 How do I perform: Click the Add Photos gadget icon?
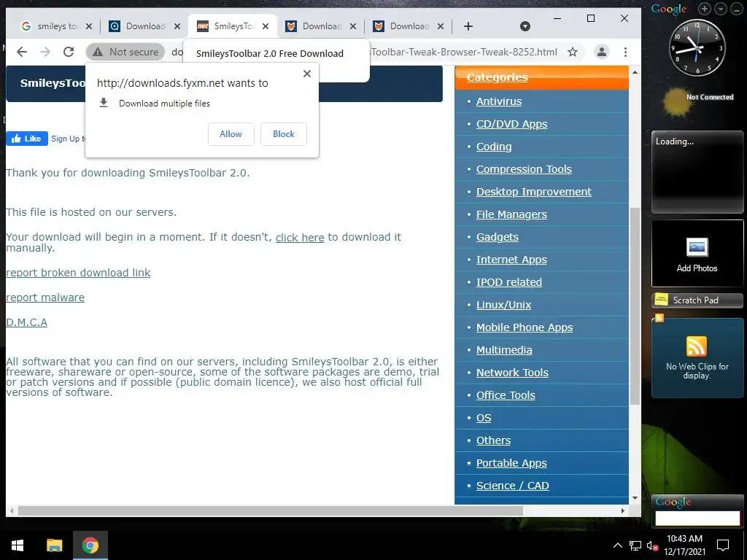click(697, 247)
